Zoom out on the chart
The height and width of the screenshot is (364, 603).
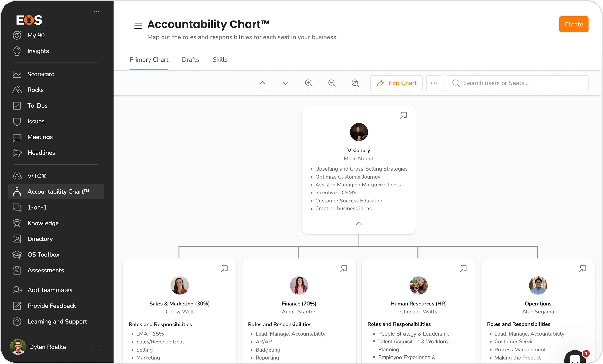(332, 83)
